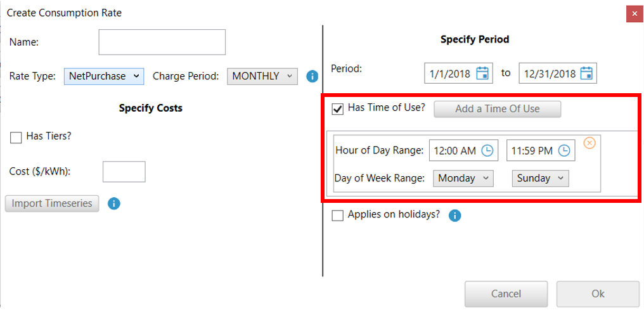
Task: Enable the Has Tiers checkbox
Action: (x=16, y=137)
